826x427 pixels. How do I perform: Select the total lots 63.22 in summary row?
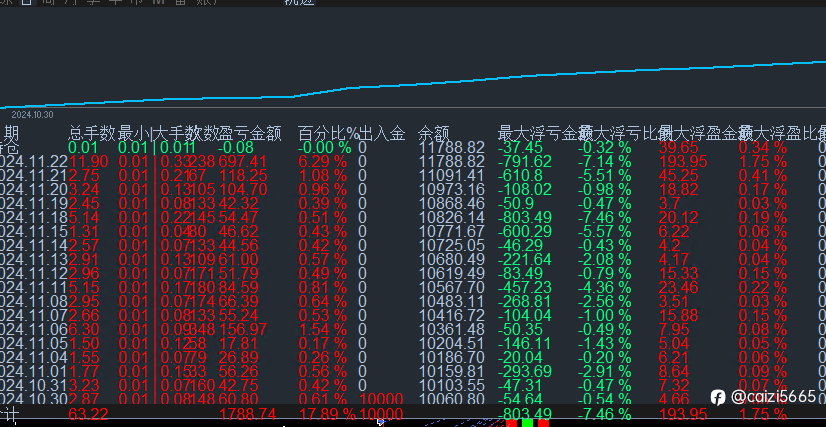[x=88, y=414]
